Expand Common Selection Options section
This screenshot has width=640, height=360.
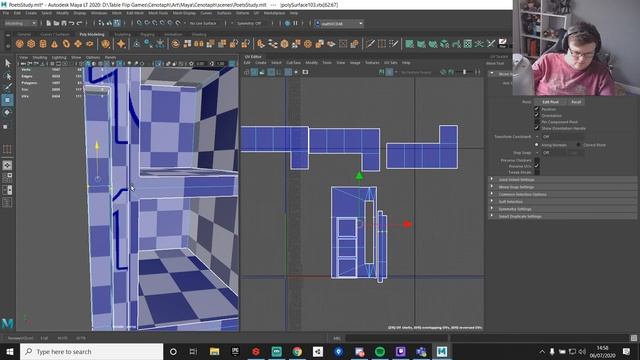[x=562, y=194]
